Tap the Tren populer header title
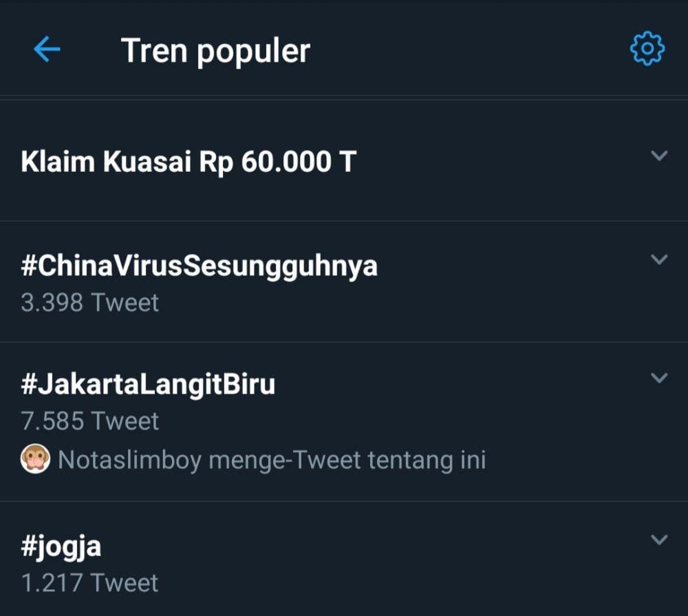Screen dimensions: 688x616 [x=215, y=49]
